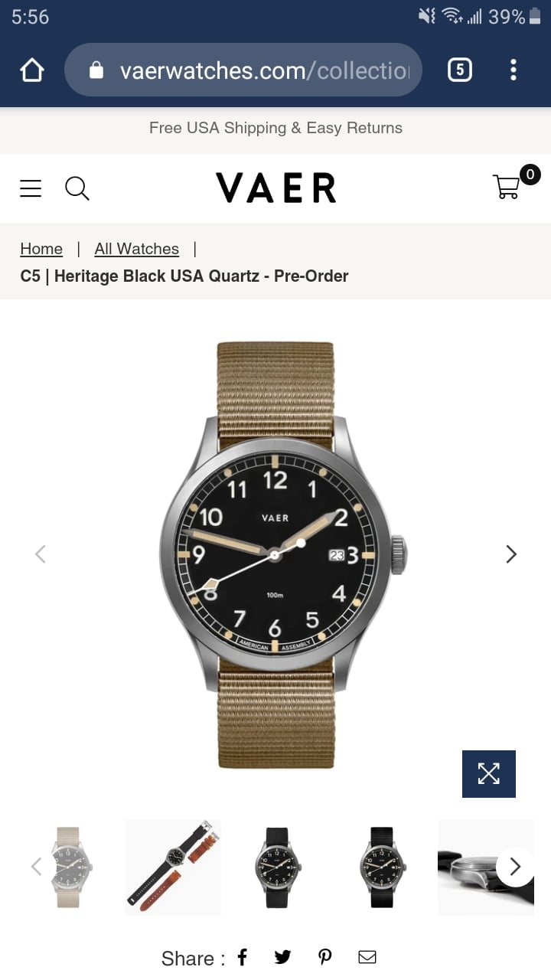Expand the watch image to fullscreen

489,774
